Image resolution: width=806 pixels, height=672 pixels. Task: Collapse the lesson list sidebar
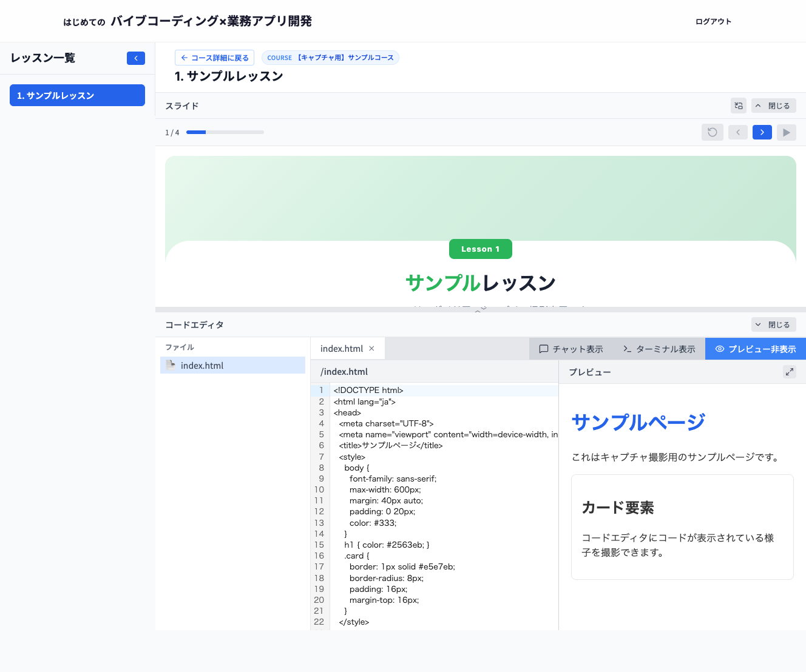tap(136, 58)
